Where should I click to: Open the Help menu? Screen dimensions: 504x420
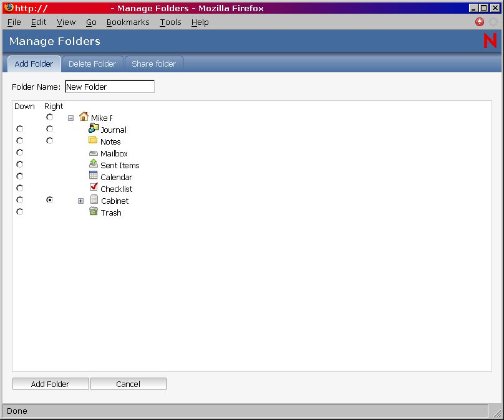click(200, 22)
